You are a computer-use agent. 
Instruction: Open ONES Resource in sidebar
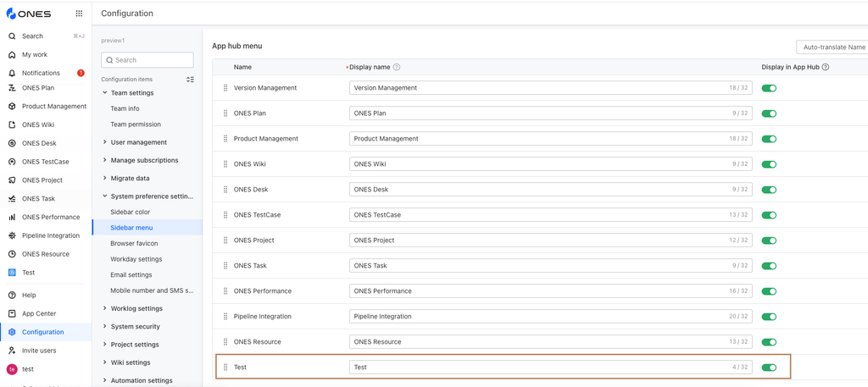(x=46, y=254)
